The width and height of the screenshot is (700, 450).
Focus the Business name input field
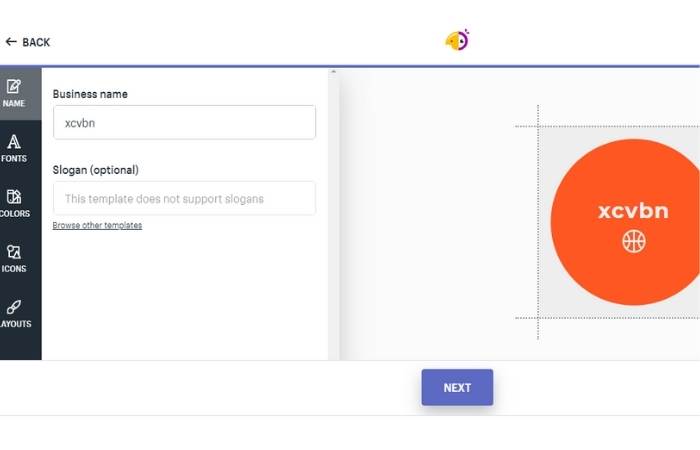click(184, 122)
